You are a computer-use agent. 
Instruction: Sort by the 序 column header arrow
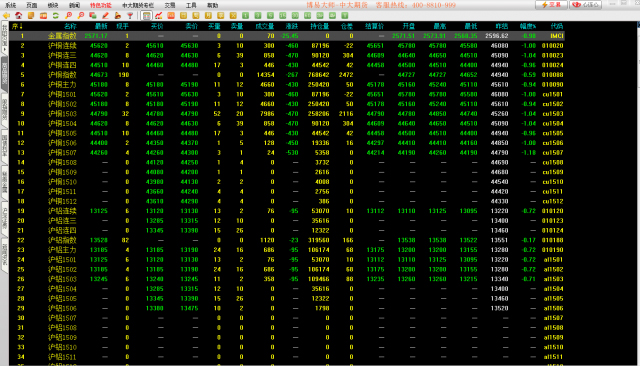(17, 26)
